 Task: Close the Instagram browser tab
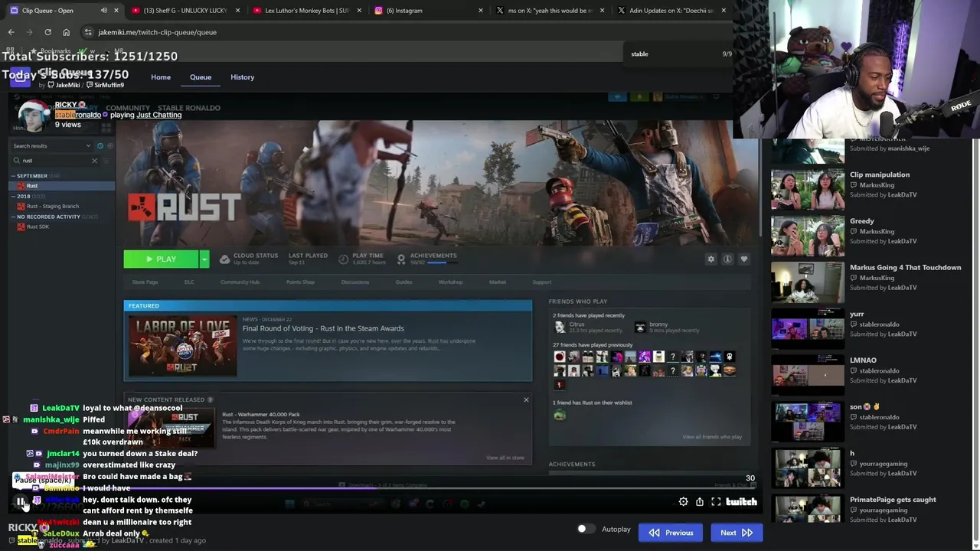[480, 11]
